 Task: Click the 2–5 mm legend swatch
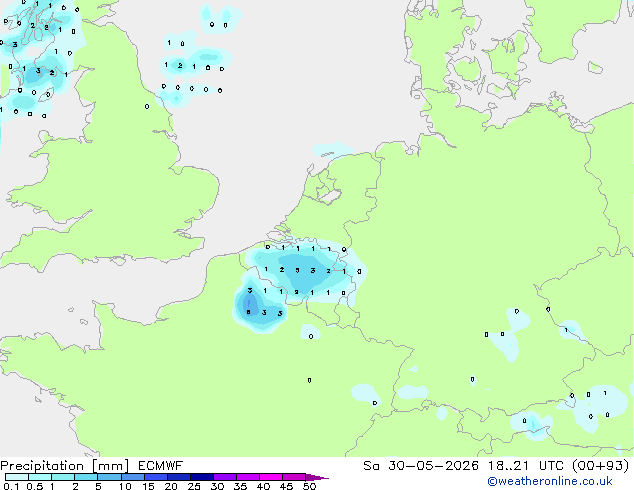pyautogui.click(x=86, y=477)
